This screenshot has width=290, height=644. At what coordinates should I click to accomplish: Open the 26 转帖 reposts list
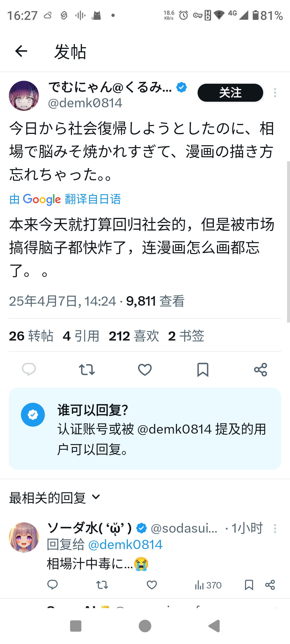pos(31,336)
